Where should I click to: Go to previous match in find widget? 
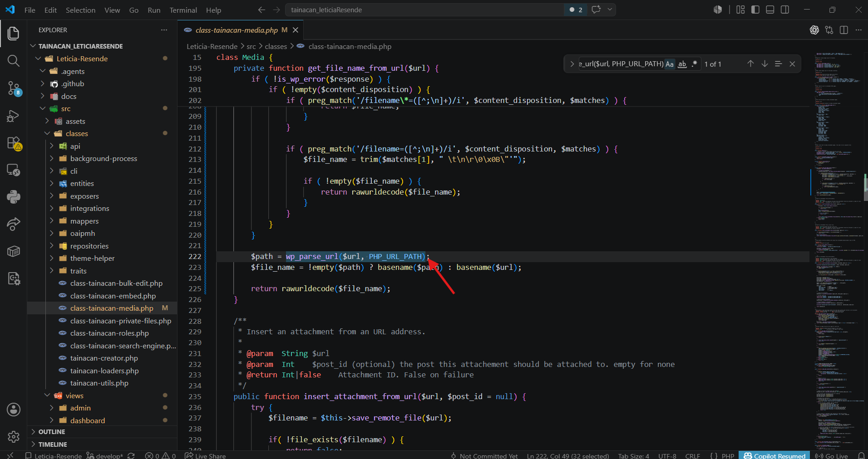click(x=750, y=64)
